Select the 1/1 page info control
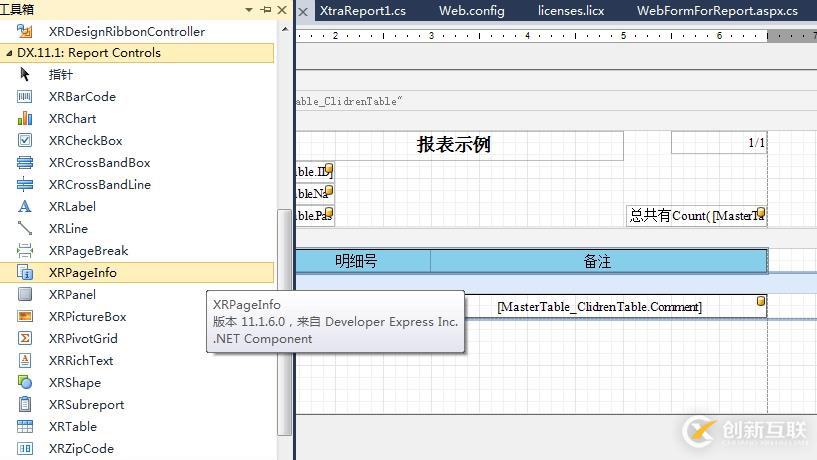This screenshot has width=817, height=460. pyautogui.click(x=719, y=143)
